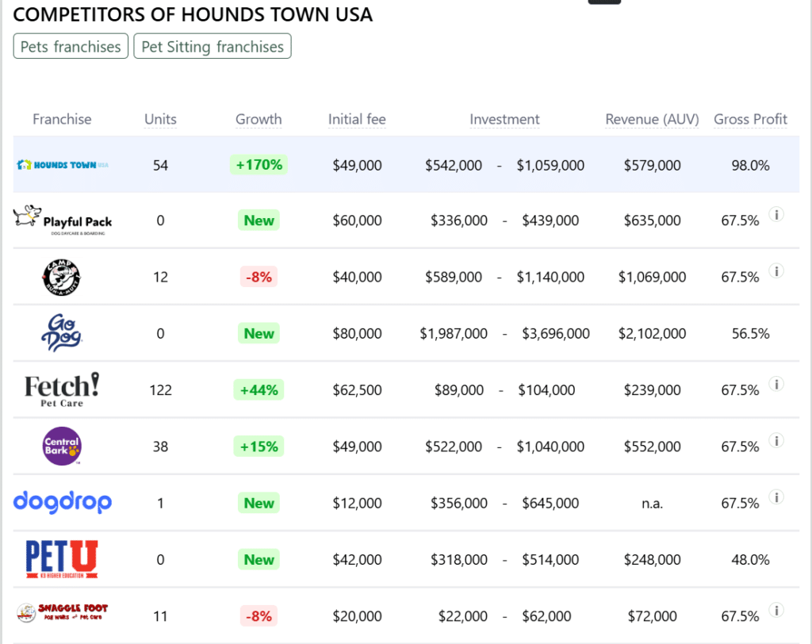Select the $552,000 revenue value

652,446
